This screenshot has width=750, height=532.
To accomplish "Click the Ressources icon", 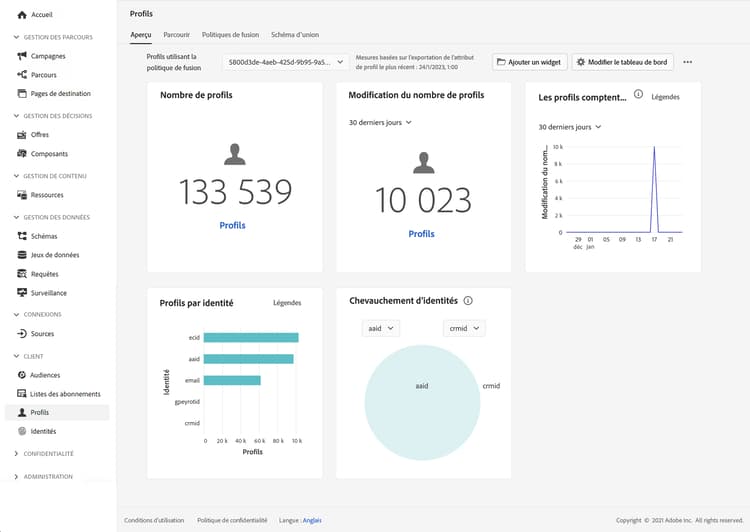I will tap(22, 195).
